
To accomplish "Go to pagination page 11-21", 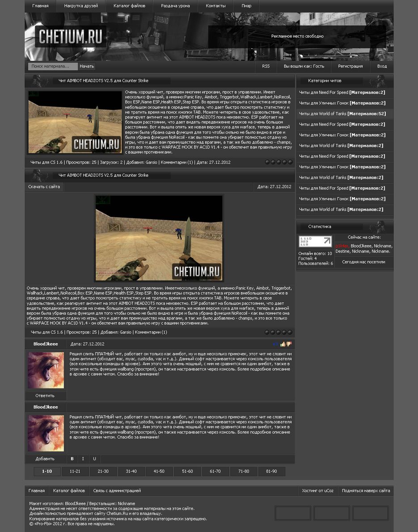I will [75, 471].
